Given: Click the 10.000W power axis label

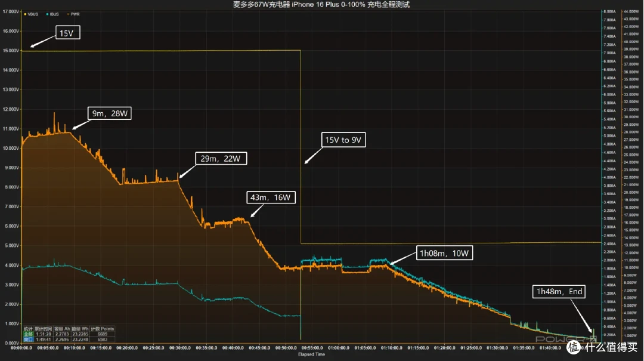Looking at the screenshot, I should tap(631, 268).
